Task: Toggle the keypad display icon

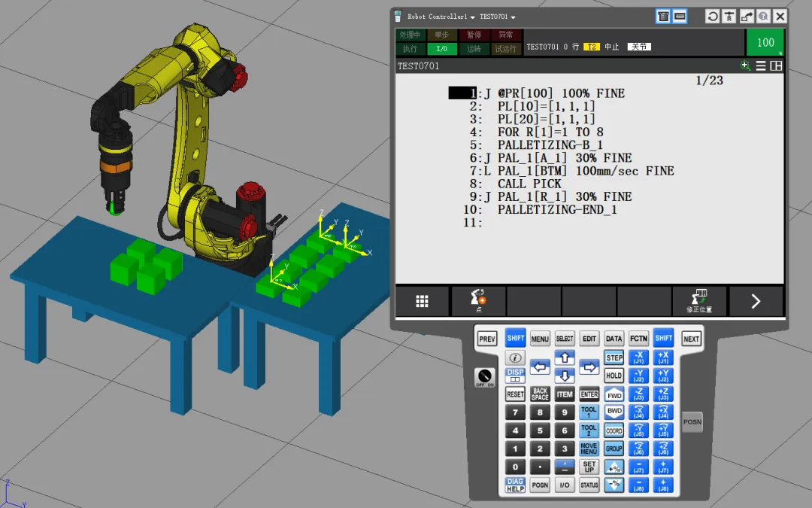Action: tap(680, 17)
